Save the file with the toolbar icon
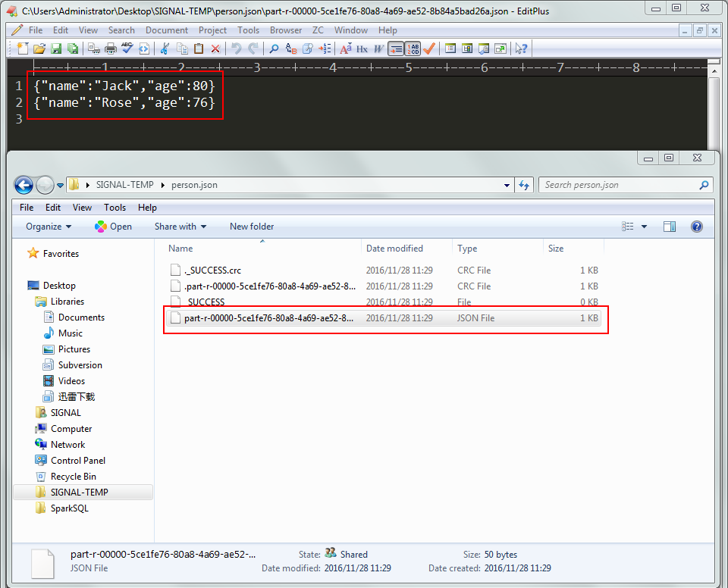 [56, 48]
